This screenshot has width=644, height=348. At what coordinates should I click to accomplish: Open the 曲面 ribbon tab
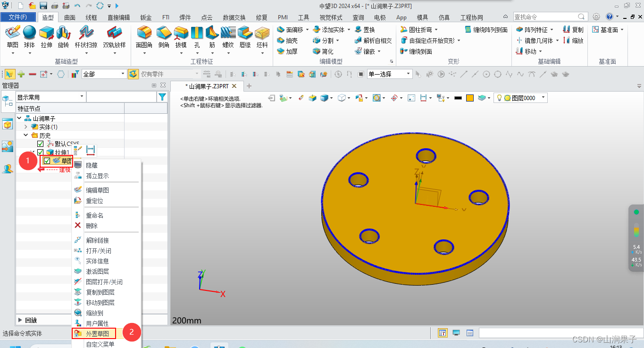70,17
